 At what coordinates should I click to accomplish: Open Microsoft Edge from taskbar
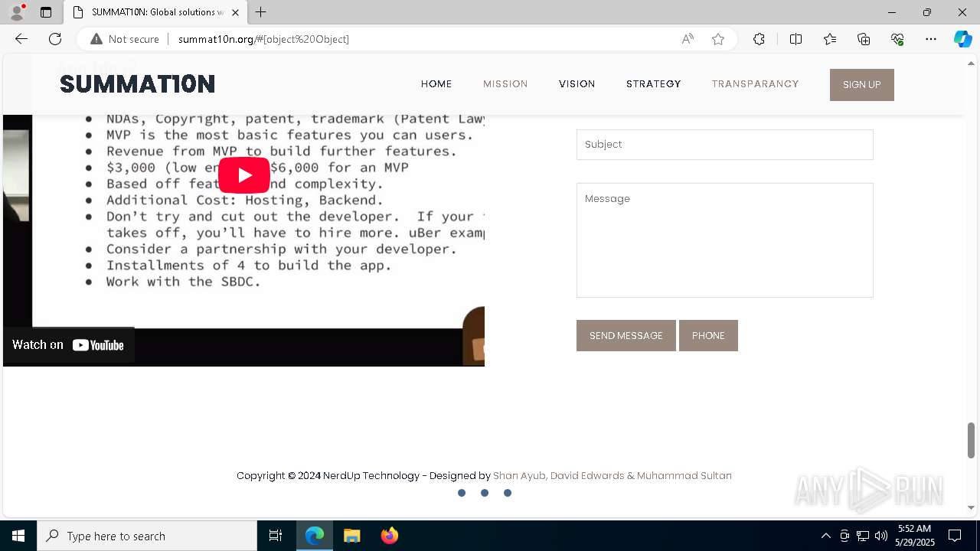[315, 536]
